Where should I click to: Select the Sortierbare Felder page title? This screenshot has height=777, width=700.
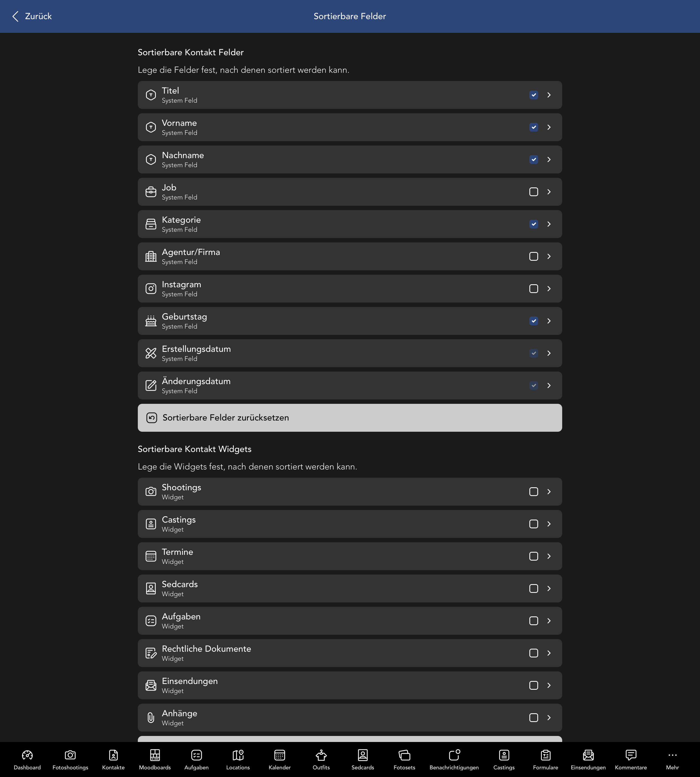click(350, 16)
